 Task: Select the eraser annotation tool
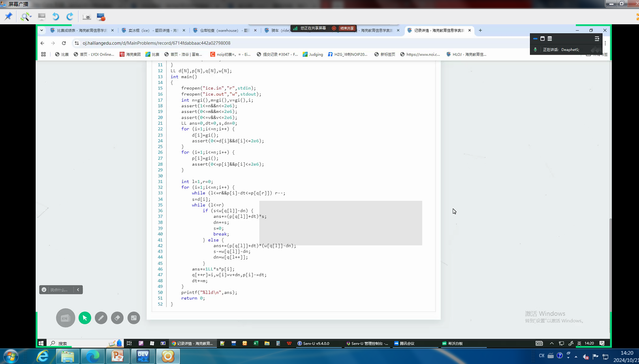click(x=117, y=318)
